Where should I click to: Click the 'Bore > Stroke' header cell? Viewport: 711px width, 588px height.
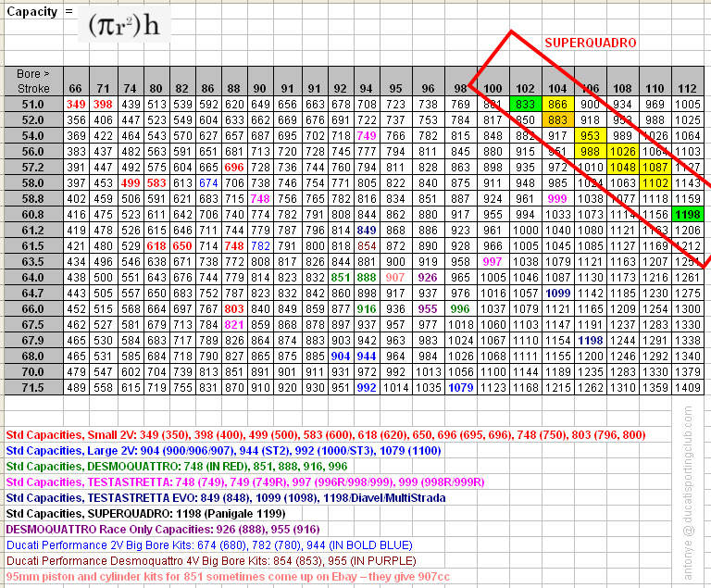click(32, 80)
